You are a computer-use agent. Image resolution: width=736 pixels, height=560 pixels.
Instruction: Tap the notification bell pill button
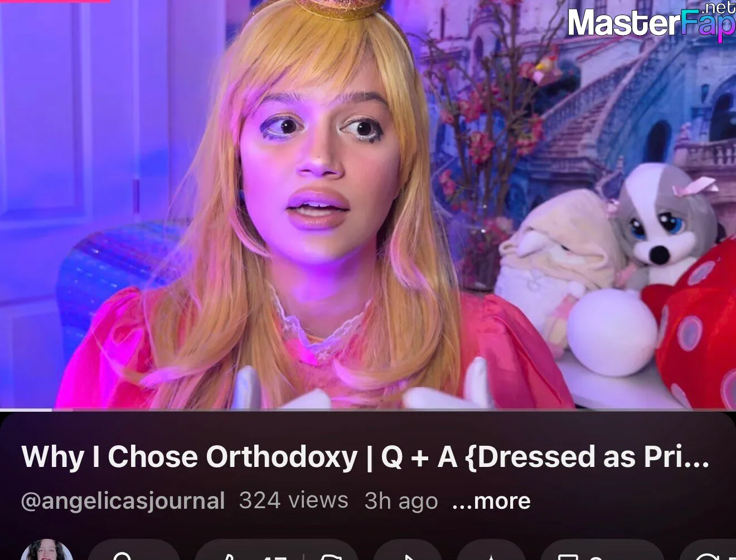(133, 551)
